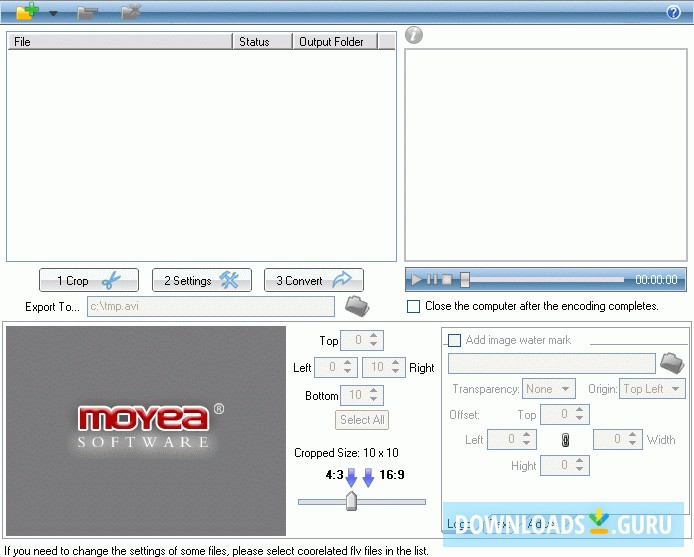
Task: Increase the watermark Hight value
Action: click(579, 461)
